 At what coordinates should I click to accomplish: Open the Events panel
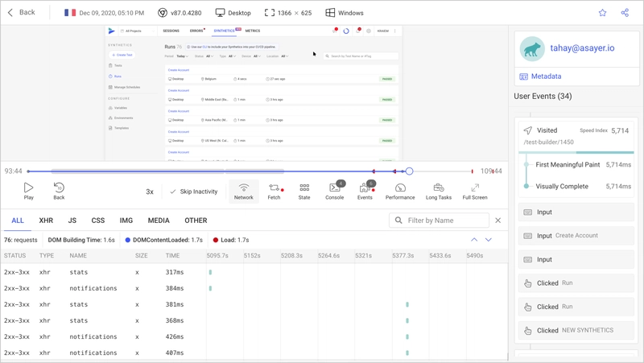click(x=365, y=192)
